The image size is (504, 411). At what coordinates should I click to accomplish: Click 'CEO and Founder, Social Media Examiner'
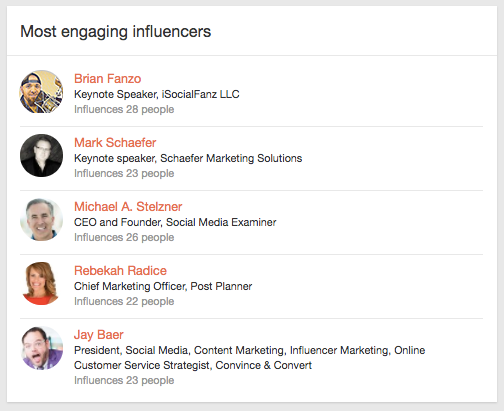175,222
